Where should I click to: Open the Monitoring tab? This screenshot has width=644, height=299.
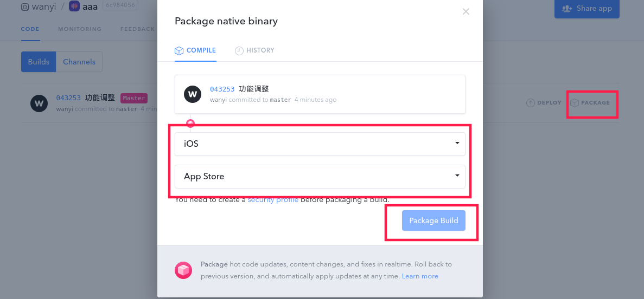coord(80,29)
